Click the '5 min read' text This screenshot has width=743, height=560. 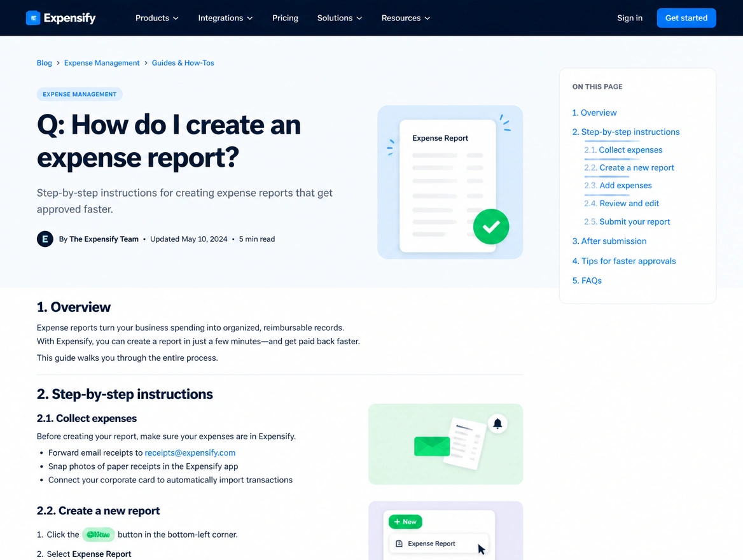(x=257, y=239)
